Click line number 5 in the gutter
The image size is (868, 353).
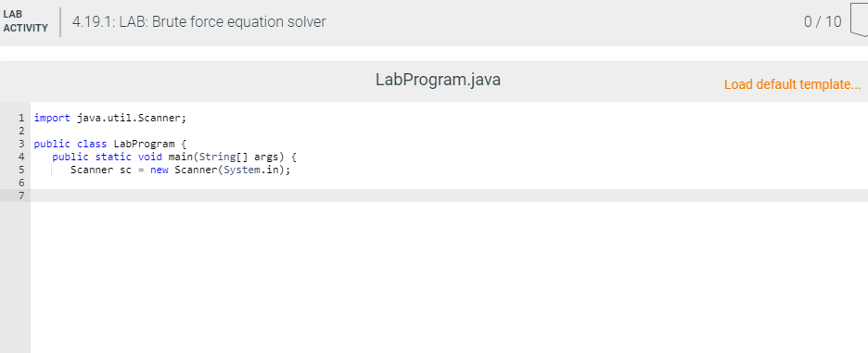(x=21, y=170)
